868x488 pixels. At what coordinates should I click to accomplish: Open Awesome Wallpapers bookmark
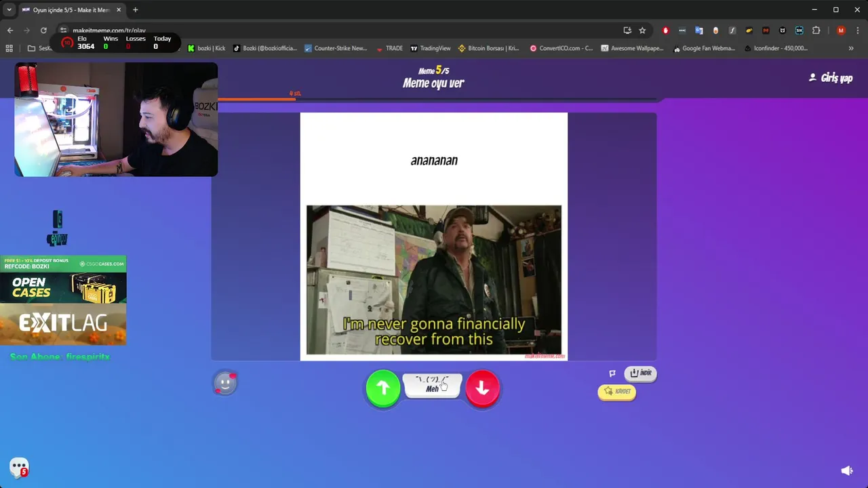(632, 48)
